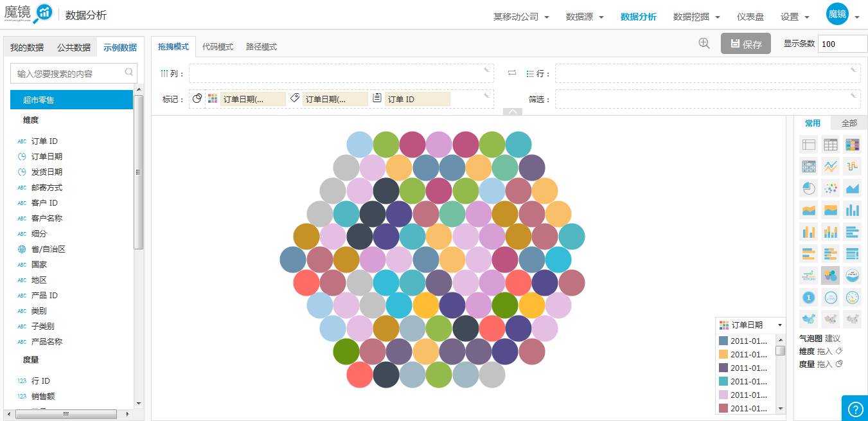This screenshot has width=868, height=421.
Task: Select 销售额 in the measure list
Action: coord(43,397)
